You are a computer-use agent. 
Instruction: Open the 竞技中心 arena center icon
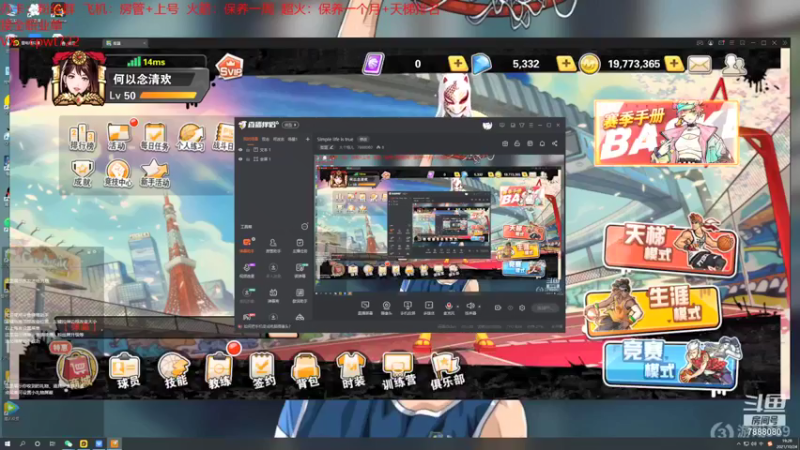[118, 173]
